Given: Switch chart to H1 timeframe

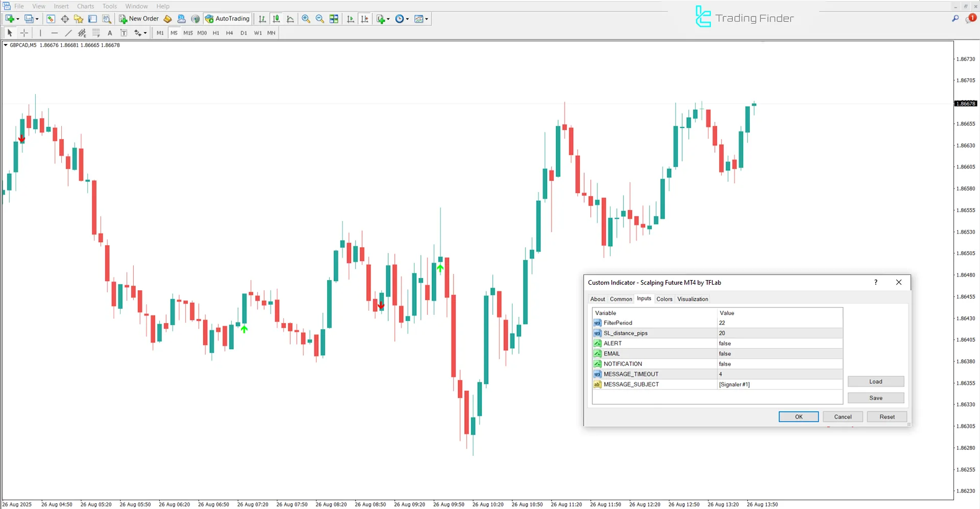Looking at the screenshot, I should pos(216,33).
